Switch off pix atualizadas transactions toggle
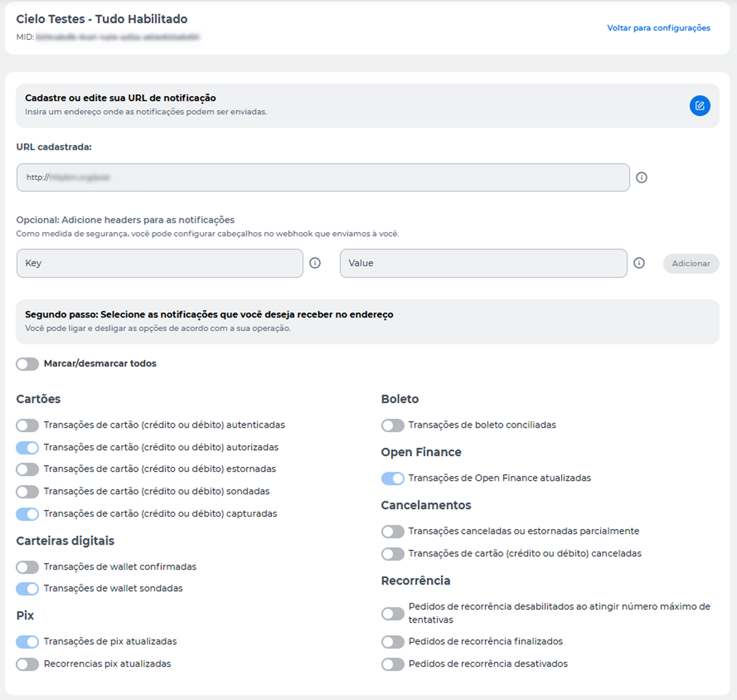The height and width of the screenshot is (700, 737). pyautogui.click(x=28, y=642)
